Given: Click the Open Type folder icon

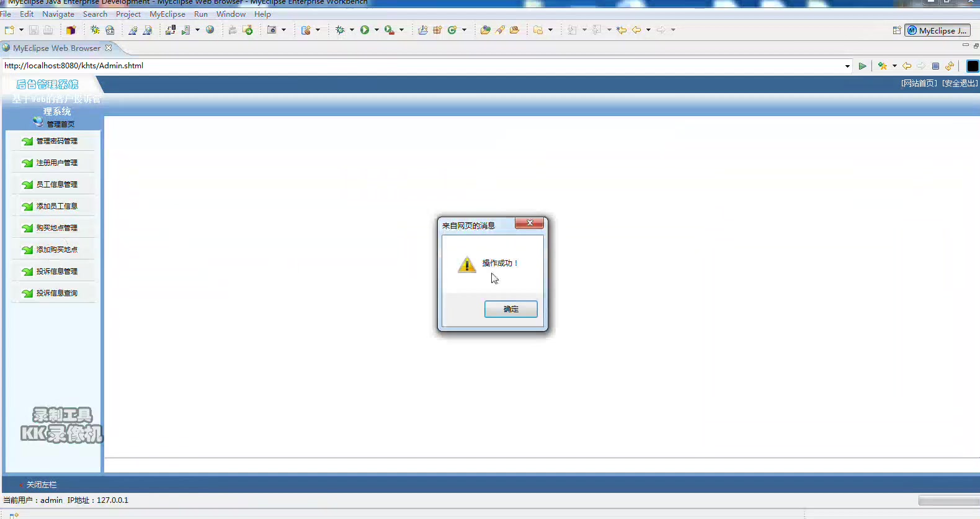Looking at the screenshot, I should [x=485, y=30].
